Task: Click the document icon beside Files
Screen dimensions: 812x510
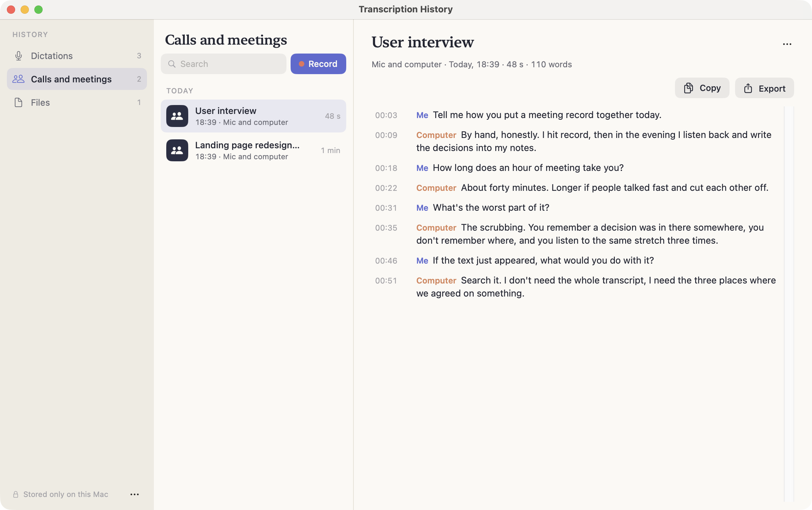Action: coord(19,102)
